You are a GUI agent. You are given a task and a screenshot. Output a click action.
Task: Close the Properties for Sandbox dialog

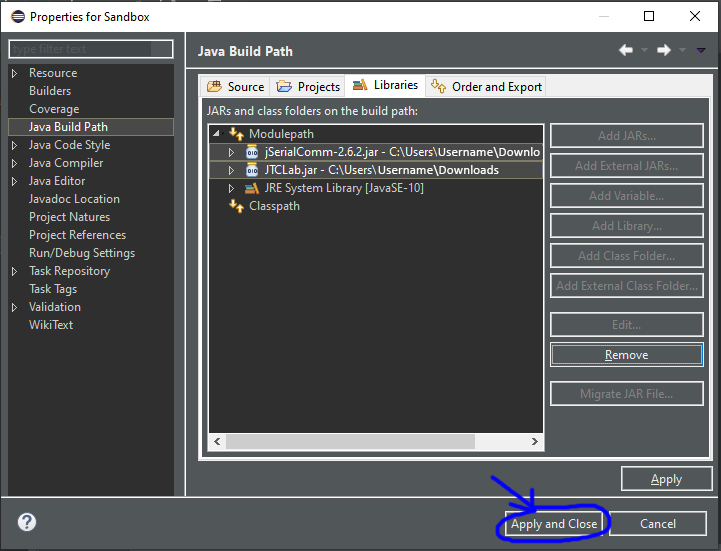695,16
